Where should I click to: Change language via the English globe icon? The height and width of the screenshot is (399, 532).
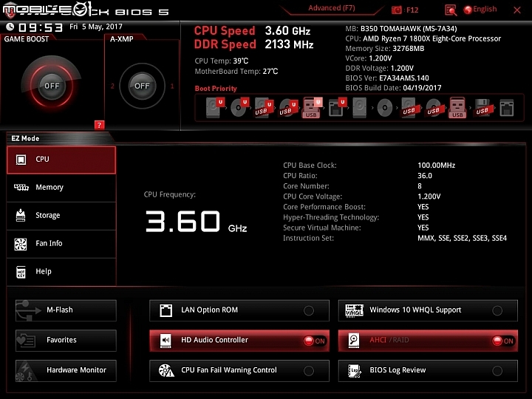(480, 10)
